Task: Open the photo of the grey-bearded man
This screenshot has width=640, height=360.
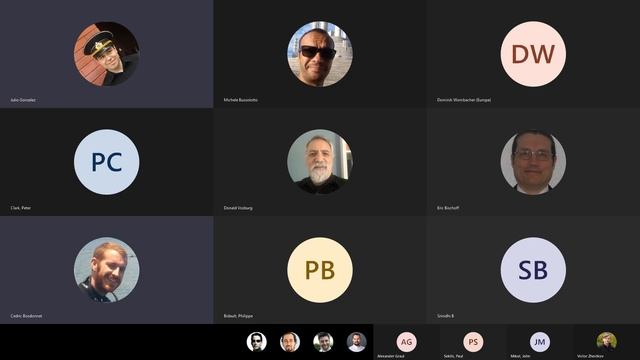Action: point(320,162)
